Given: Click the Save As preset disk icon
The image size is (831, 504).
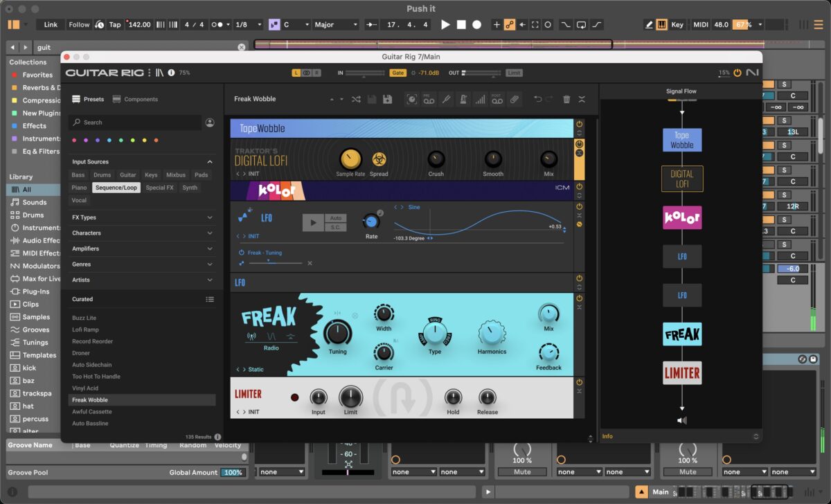Looking at the screenshot, I should click(388, 100).
